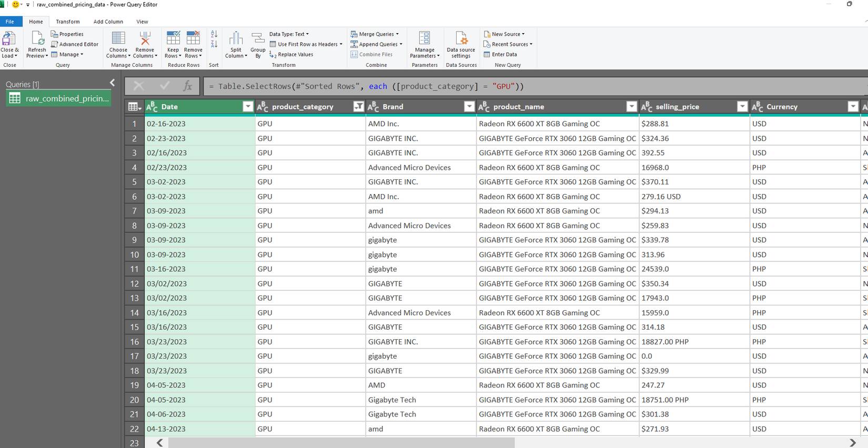Open the product_category column filter dropdown

tap(358, 107)
